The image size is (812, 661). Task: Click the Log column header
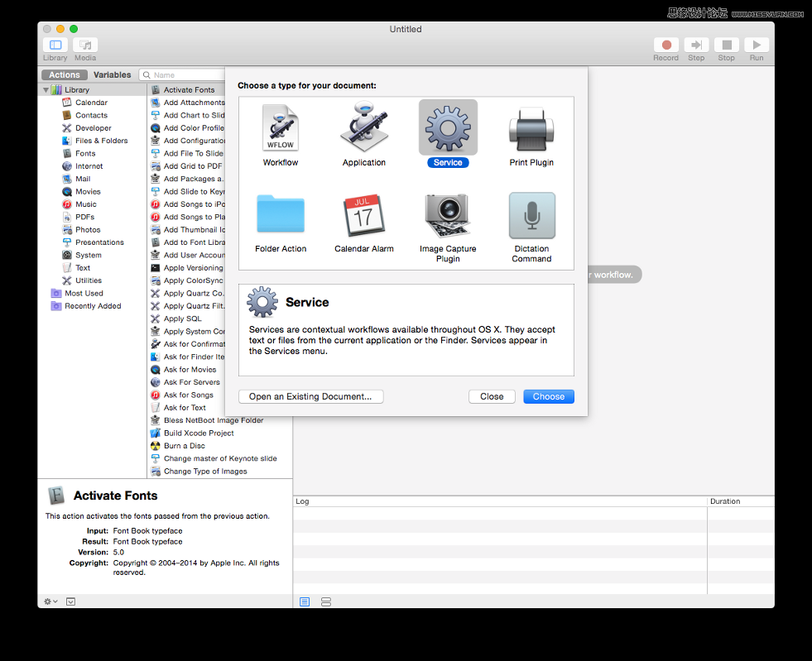coord(500,501)
